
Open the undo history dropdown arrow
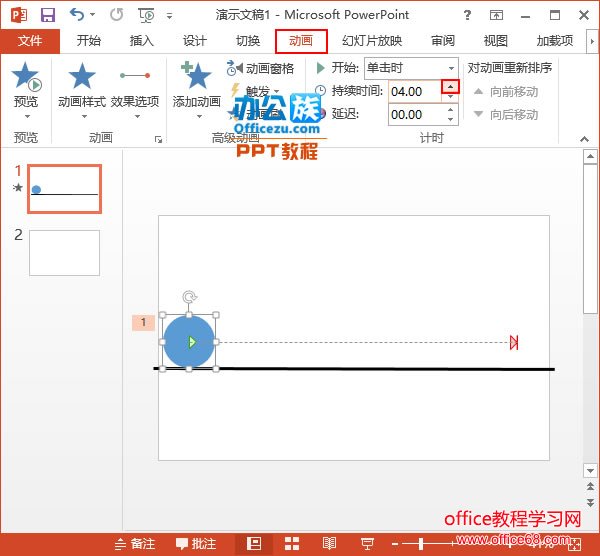pyautogui.click(x=93, y=15)
